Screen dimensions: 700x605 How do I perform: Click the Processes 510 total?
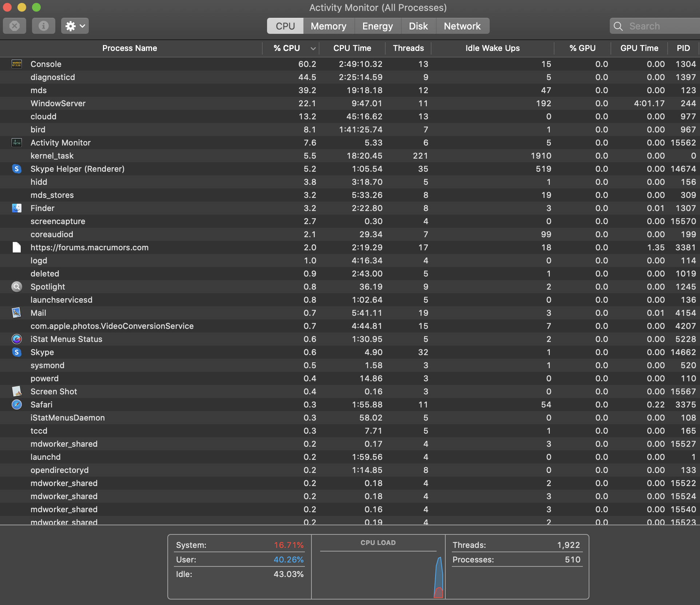coord(573,560)
